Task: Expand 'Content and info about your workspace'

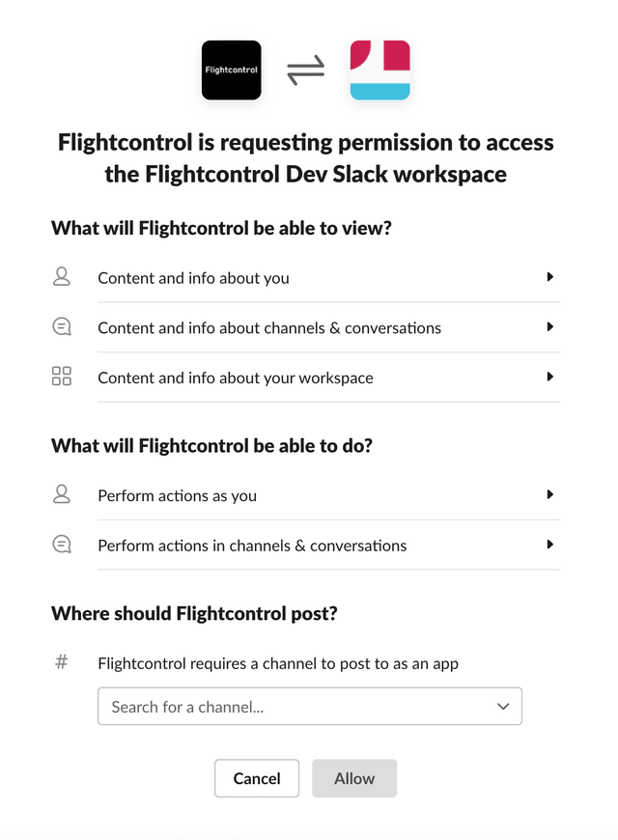Action: tap(551, 377)
